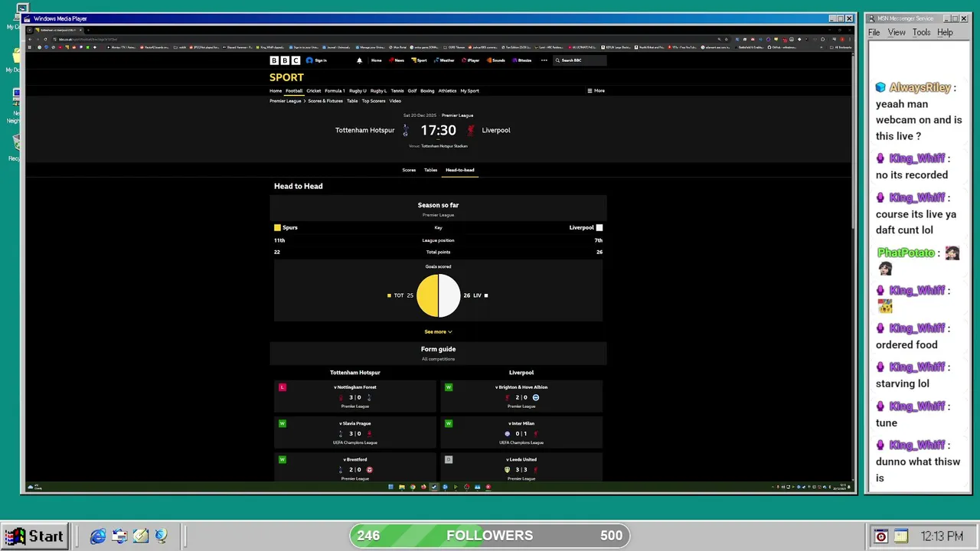Close the Tottenham browser tab
Viewport: 980px width, 551px height.
(x=80, y=30)
